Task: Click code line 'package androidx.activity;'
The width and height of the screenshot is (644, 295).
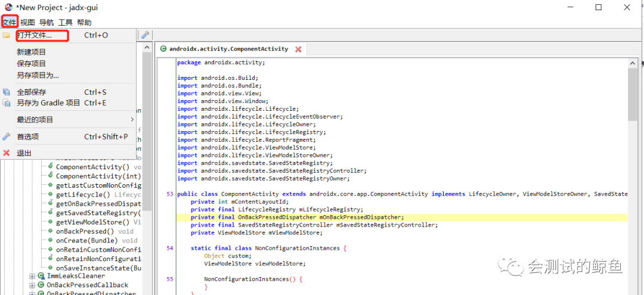Action: click(221, 63)
